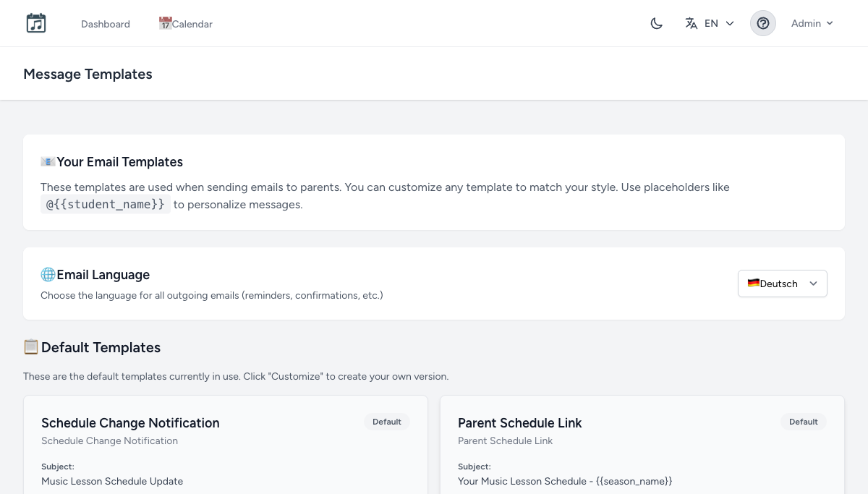
Task: Select the Schedule Change Notification card title
Action: pos(130,423)
